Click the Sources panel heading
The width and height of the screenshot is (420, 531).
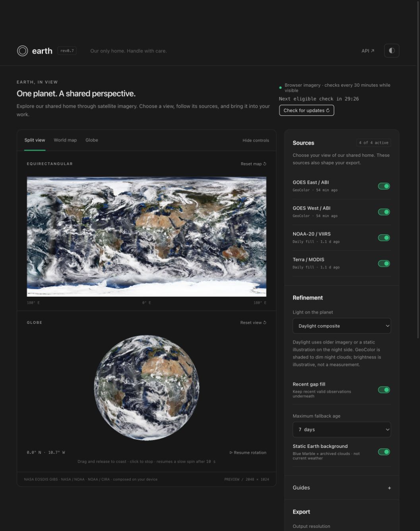click(303, 143)
